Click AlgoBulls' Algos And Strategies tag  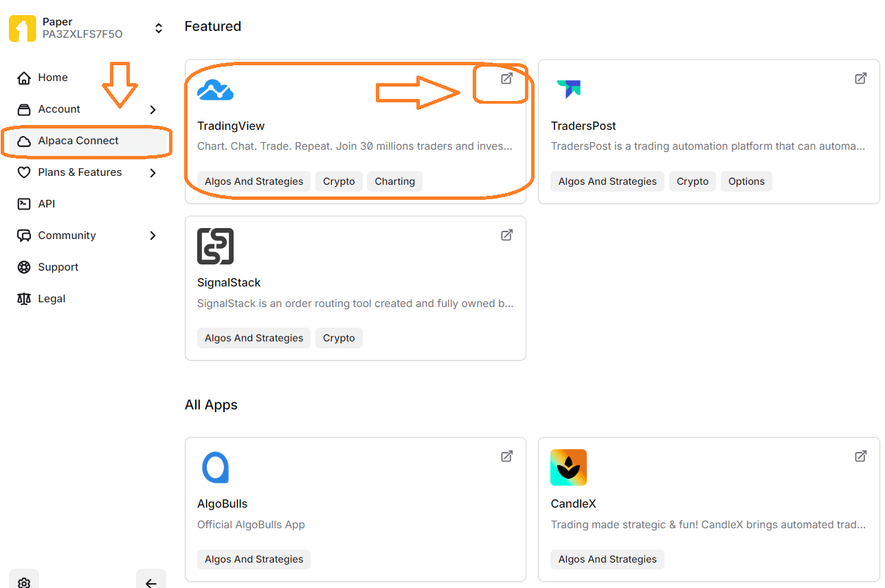(x=254, y=559)
